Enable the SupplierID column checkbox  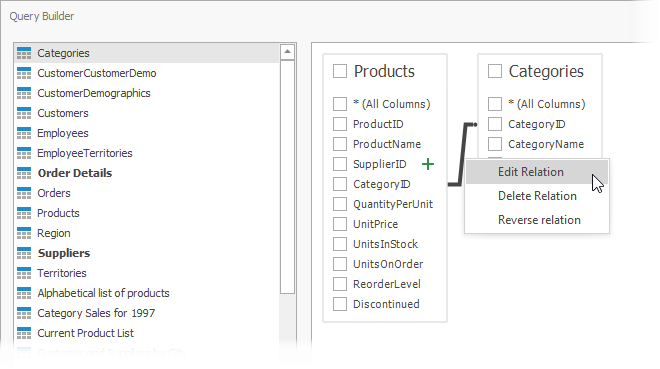[340, 164]
